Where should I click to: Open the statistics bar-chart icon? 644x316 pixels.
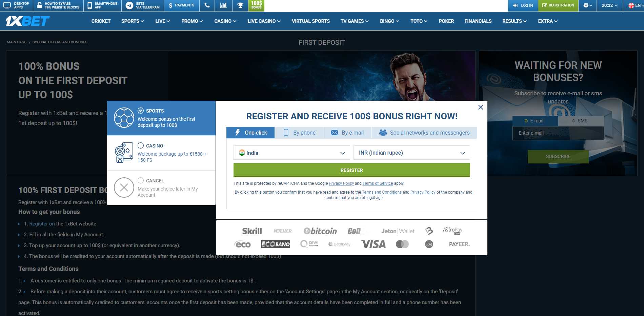click(223, 5)
